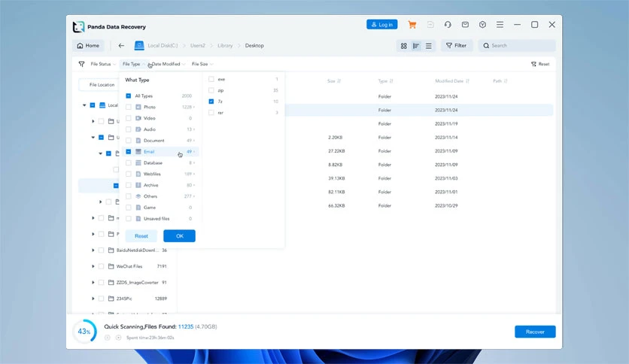Click the Database type icon
This screenshot has height=364, width=629.
tap(138, 162)
